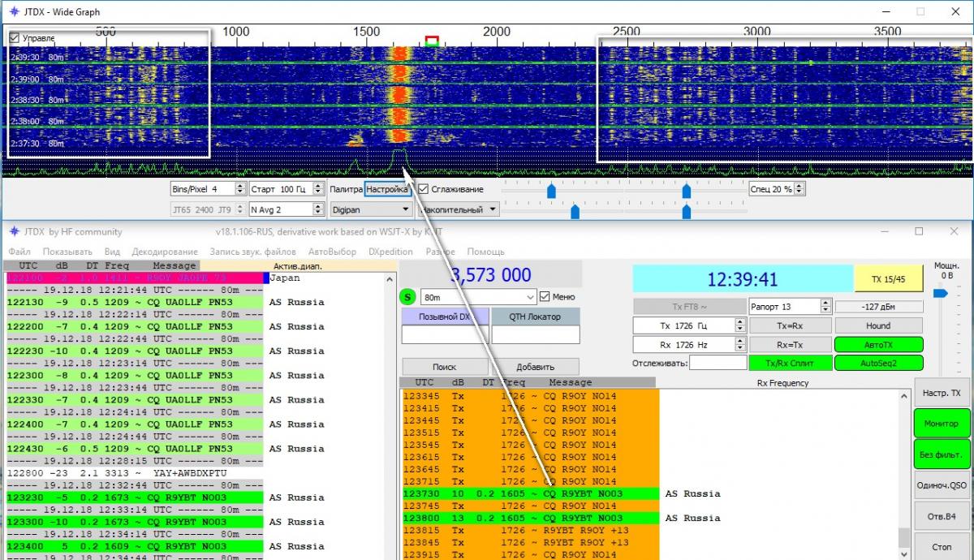Click the Мощн. power slider handle
This screenshot has width=974, height=560.
940,294
